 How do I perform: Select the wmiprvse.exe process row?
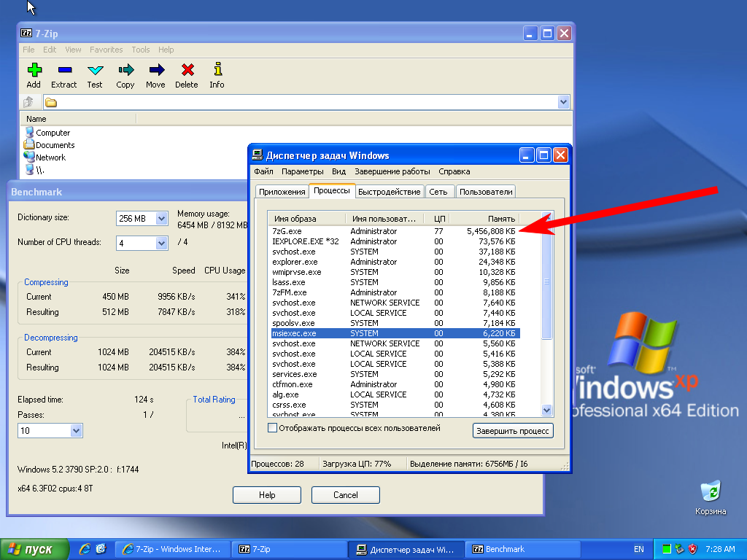[x=395, y=272]
